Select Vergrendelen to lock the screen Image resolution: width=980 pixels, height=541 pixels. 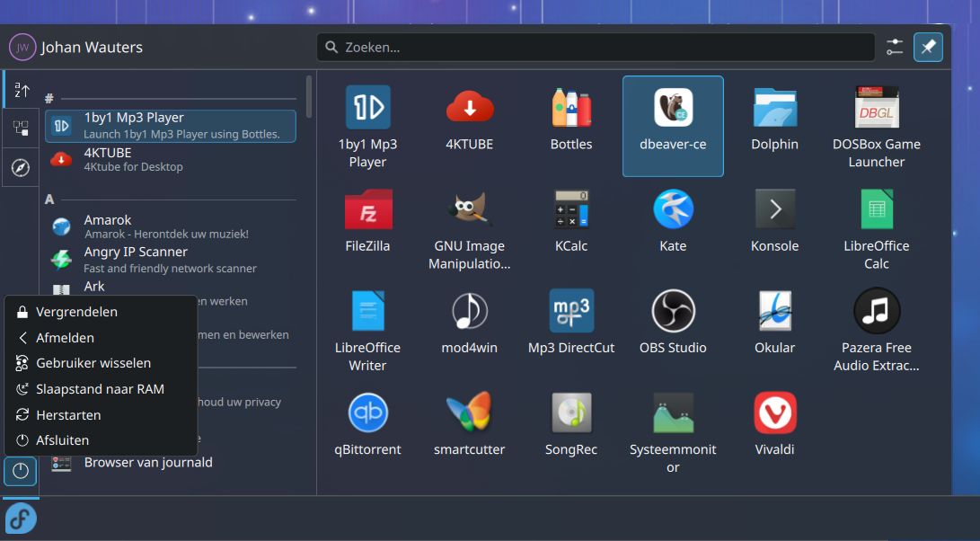(76, 312)
